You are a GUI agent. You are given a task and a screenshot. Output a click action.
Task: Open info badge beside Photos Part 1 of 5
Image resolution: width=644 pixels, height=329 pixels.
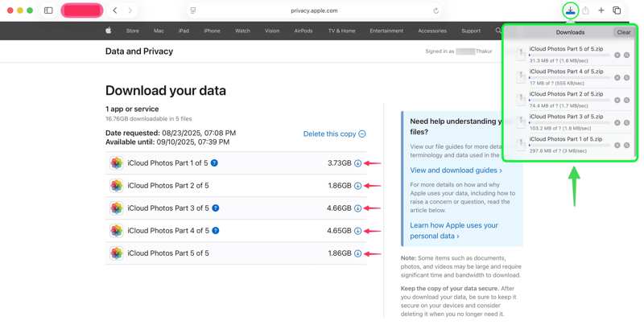point(214,162)
